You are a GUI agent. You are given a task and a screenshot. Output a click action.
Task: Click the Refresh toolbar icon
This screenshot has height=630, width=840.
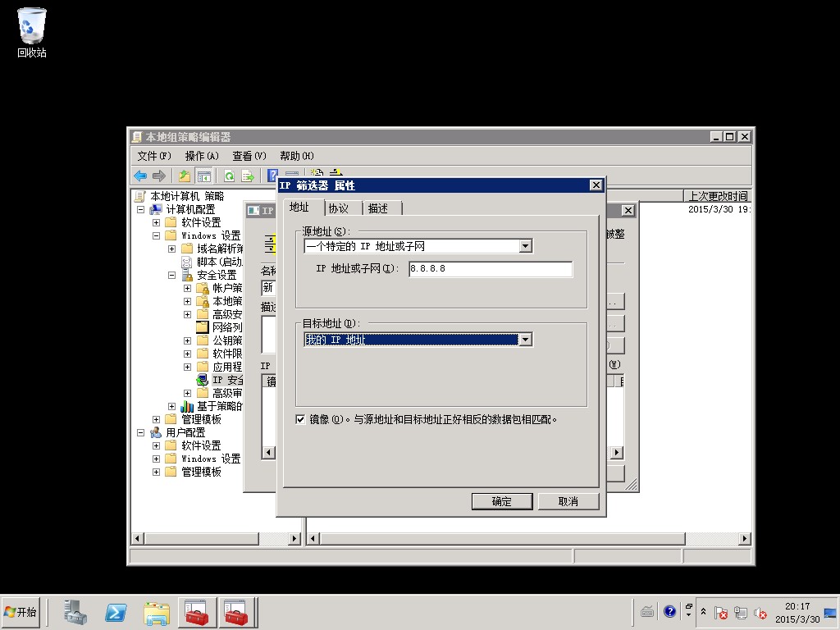(230, 176)
